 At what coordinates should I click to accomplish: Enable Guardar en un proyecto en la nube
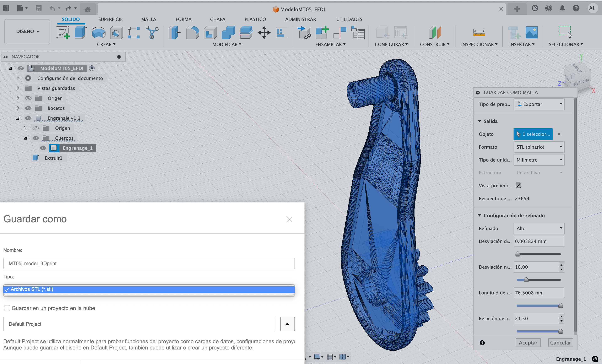click(7, 308)
